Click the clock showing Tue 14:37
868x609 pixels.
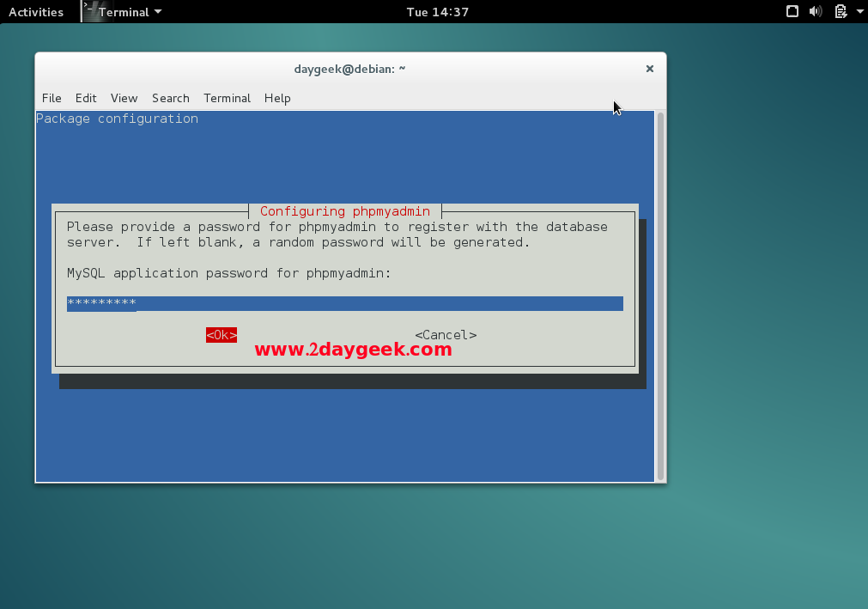point(437,12)
